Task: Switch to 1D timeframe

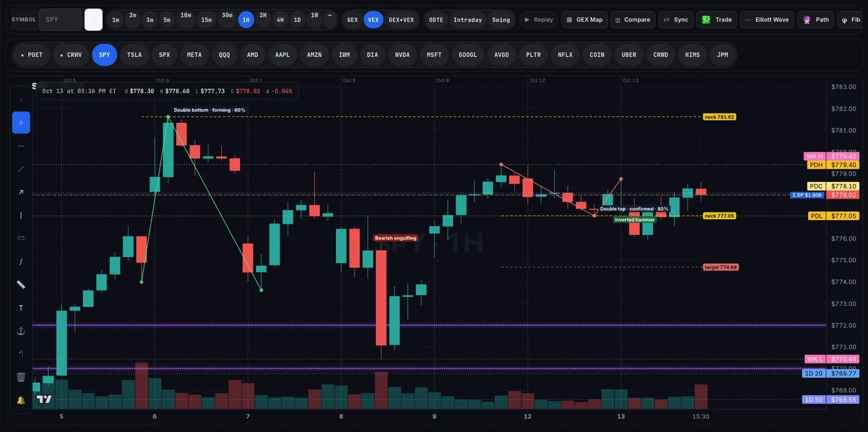Action: click(x=297, y=20)
